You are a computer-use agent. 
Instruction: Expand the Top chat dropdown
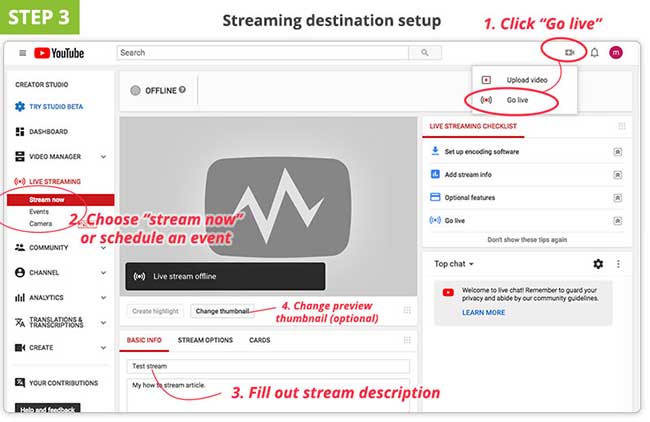pyautogui.click(x=454, y=264)
